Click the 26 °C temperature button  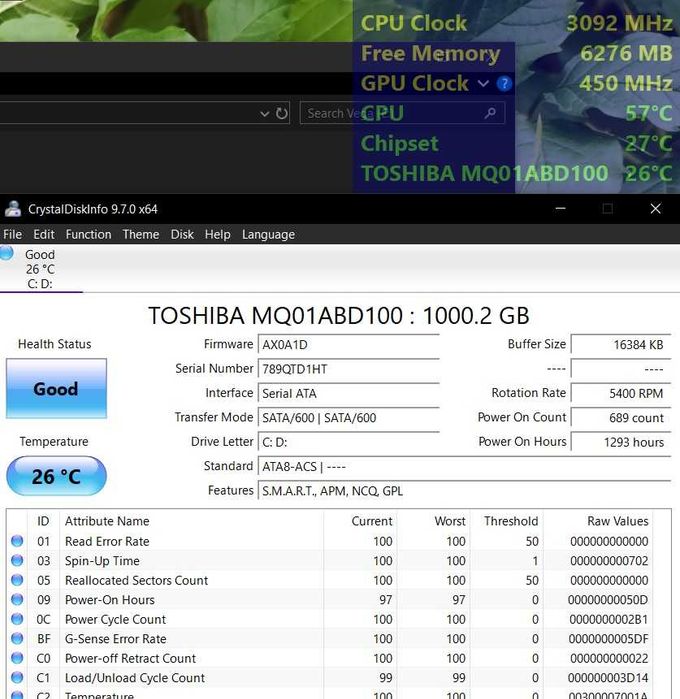(x=56, y=476)
